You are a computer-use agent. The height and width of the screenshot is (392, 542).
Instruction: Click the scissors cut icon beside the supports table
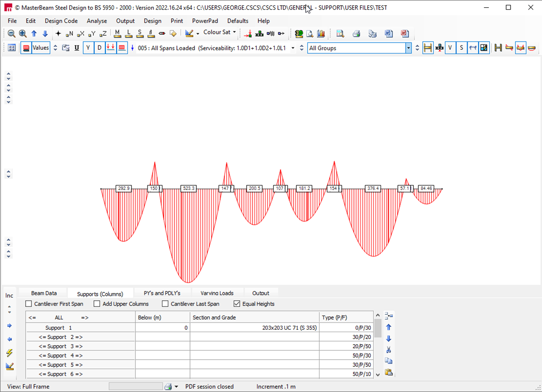(389, 350)
